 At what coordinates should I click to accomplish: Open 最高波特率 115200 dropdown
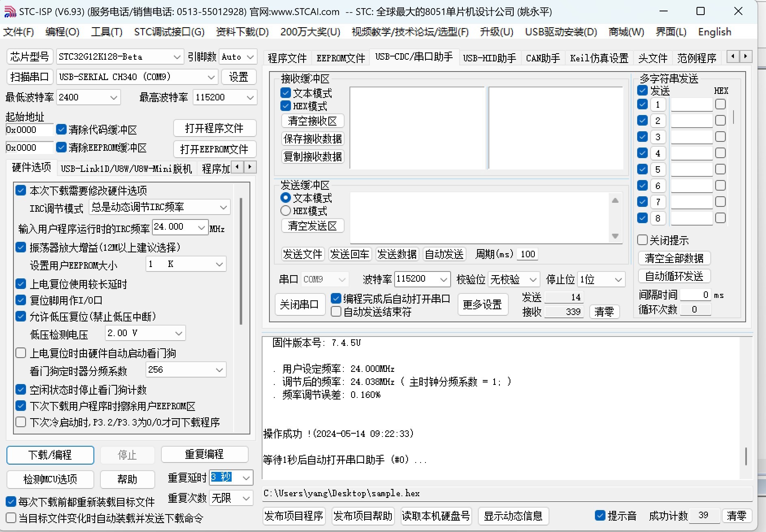tap(225, 97)
